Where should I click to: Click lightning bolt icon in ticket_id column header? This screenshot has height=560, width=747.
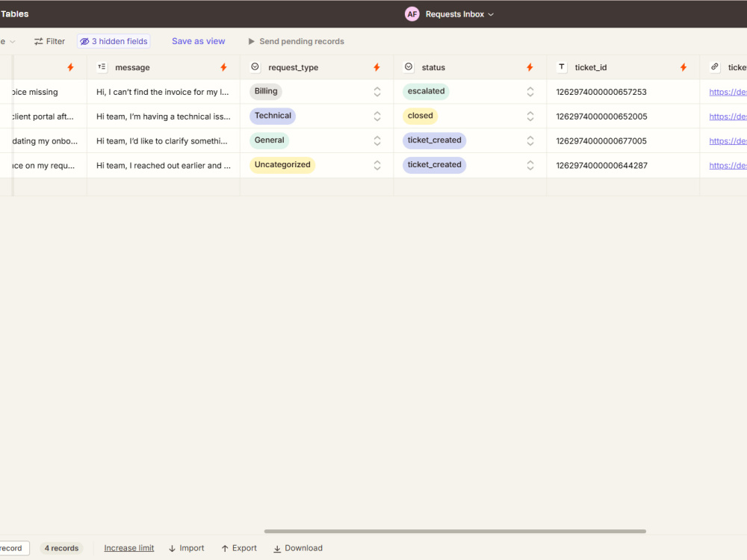click(x=684, y=68)
